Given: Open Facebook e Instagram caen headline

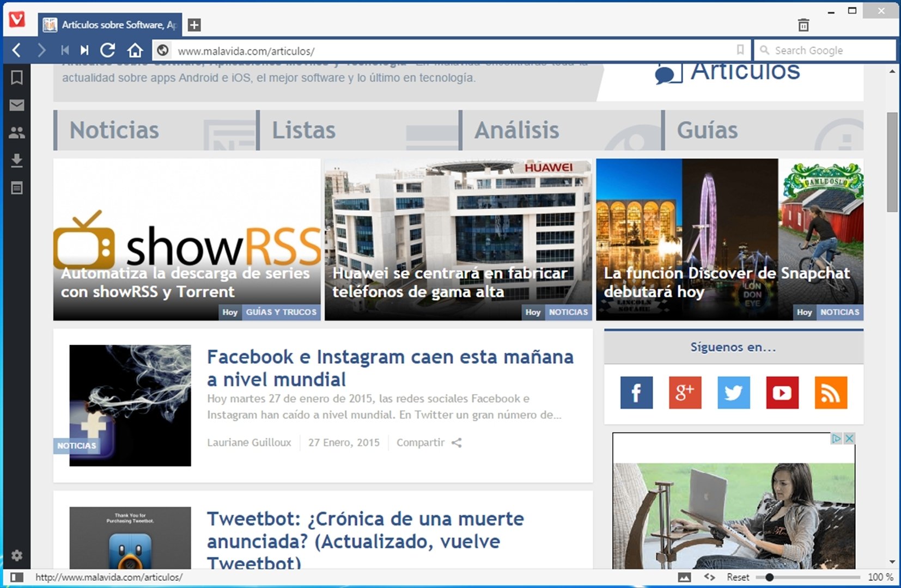Looking at the screenshot, I should pos(390,368).
